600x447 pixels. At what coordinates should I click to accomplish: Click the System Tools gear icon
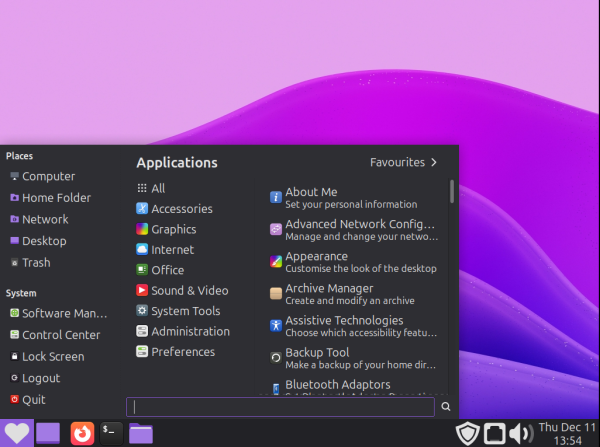point(142,310)
